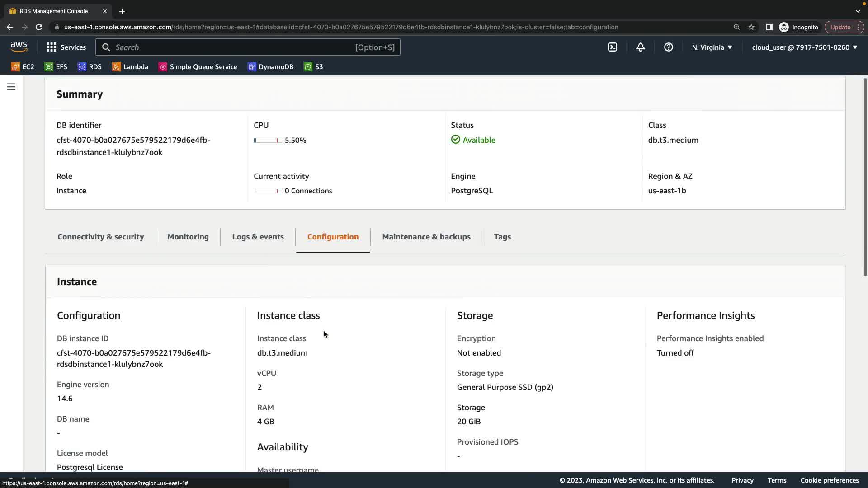Viewport: 868px width, 488px height.
Task: Click the Privacy footer link
Action: coord(742,480)
